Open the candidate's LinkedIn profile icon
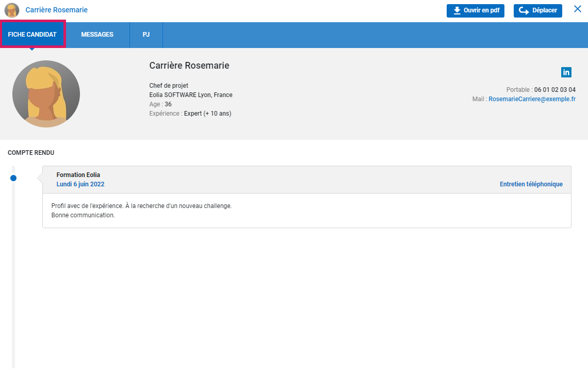This screenshot has height=383, width=588. point(566,72)
